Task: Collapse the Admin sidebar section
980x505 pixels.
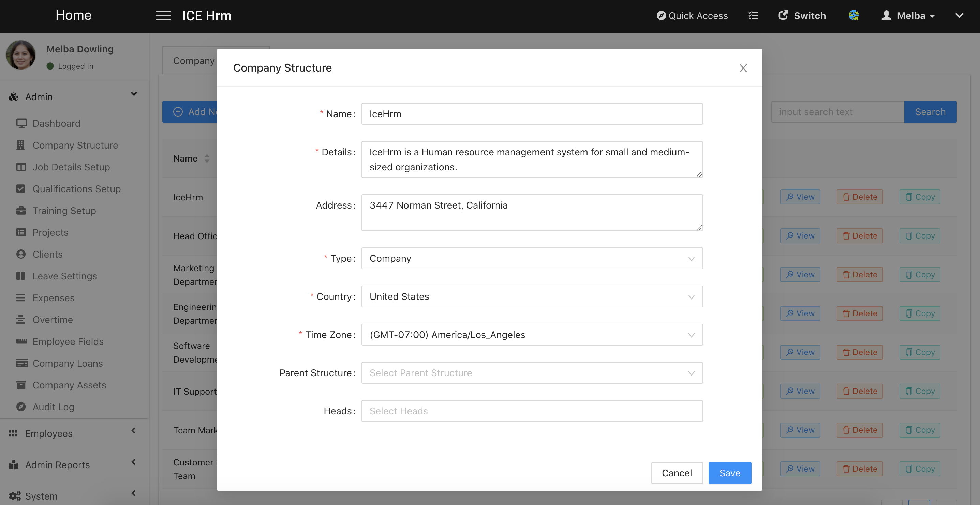Action: point(134,94)
